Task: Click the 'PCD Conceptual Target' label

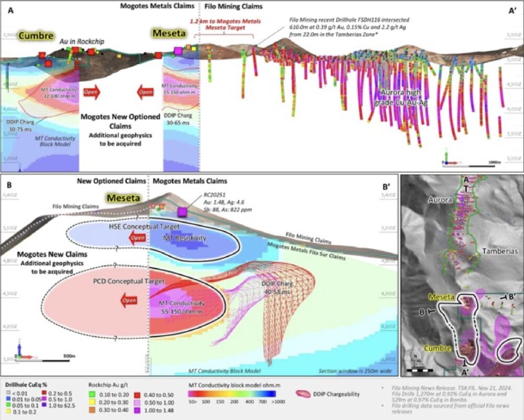Action: (x=129, y=281)
